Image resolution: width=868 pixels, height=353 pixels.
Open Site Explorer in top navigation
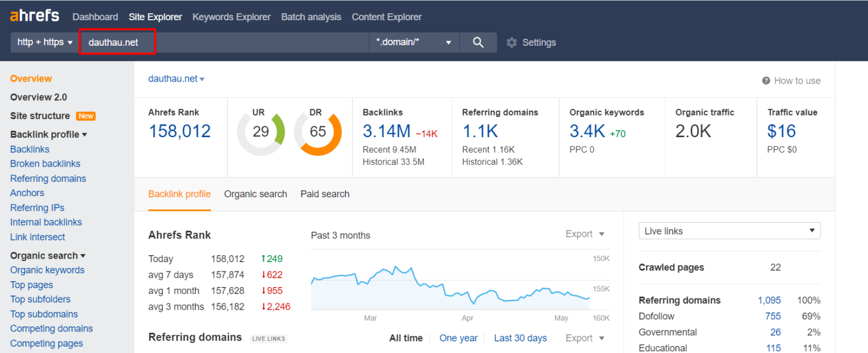(x=155, y=17)
